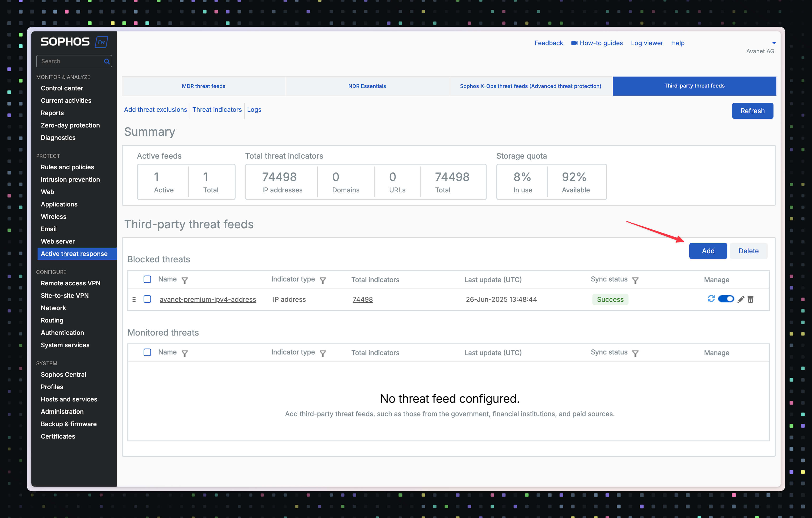Click into the sidebar Search field
The image size is (812, 518).
point(71,61)
